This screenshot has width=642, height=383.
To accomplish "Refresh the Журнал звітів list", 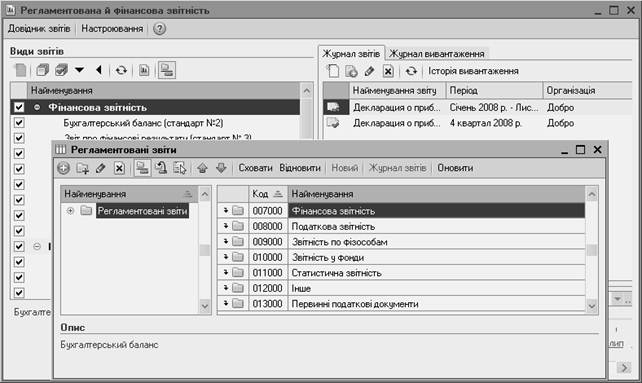I will coord(411,71).
